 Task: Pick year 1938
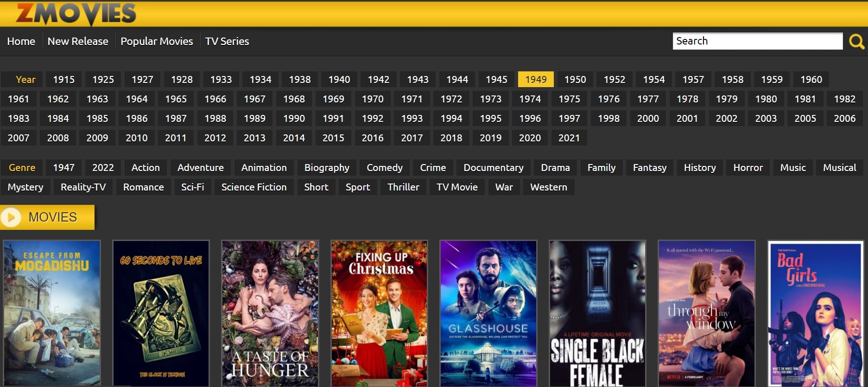(x=300, y=79)
